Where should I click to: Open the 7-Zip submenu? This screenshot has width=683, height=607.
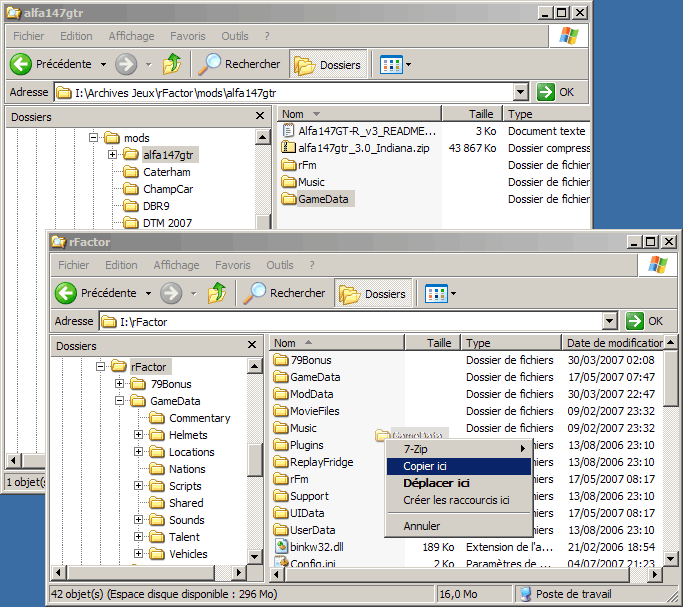pyautogui.click(x=459, y=449)
